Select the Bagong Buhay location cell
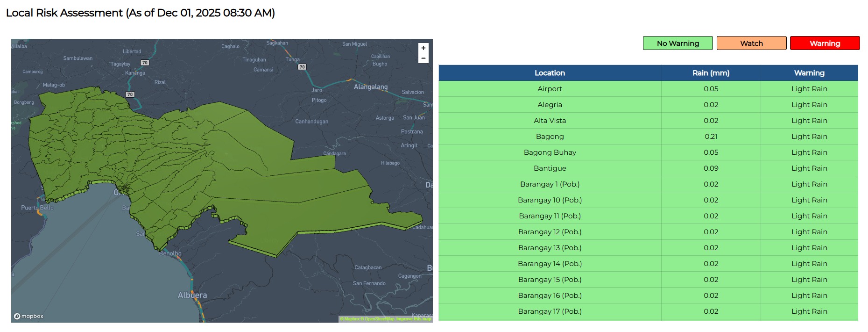Viewport: 868px width, 332px height. point(550,152)
